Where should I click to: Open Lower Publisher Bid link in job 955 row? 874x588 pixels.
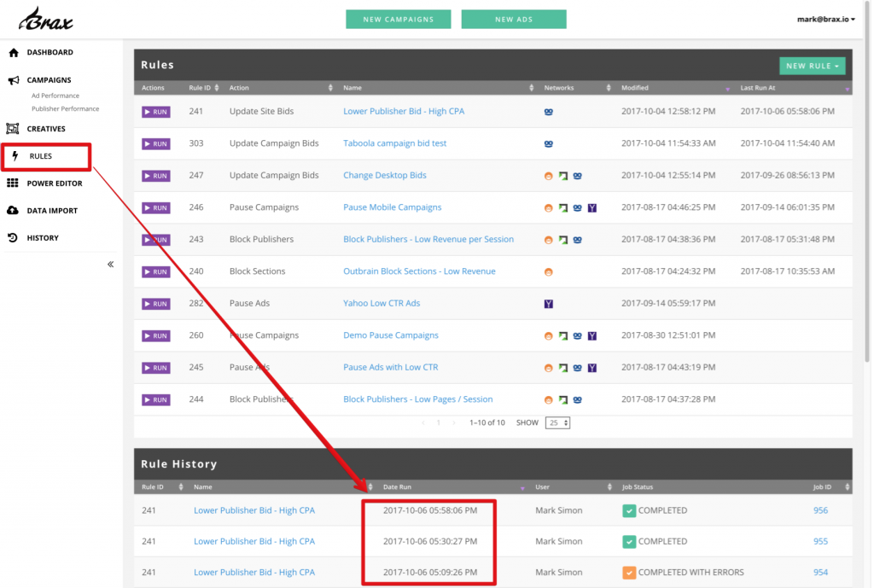point(254,542)
